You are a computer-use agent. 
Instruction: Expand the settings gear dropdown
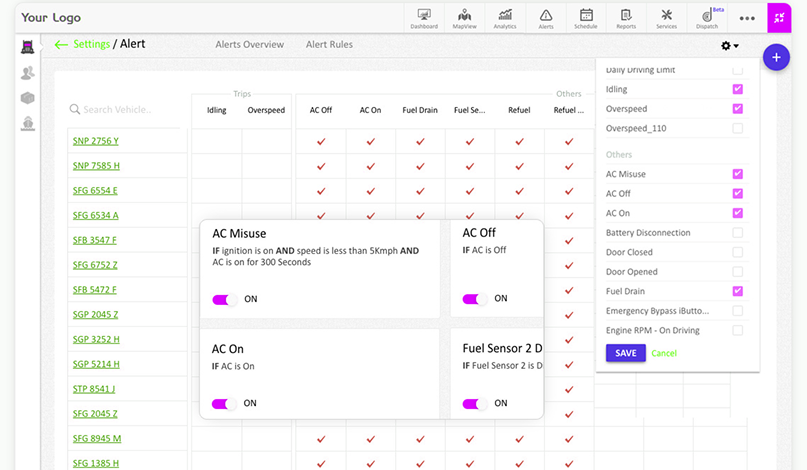(729, 45)
